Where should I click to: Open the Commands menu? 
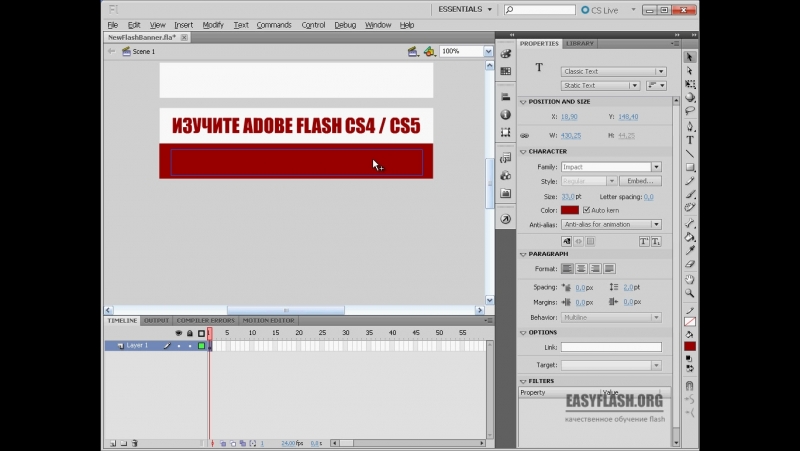(274, 25)
